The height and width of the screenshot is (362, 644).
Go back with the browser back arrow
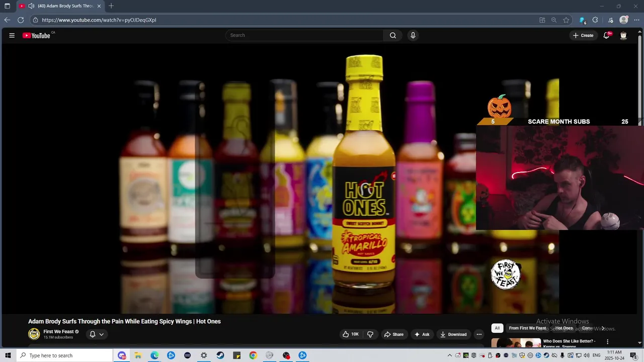click(7, 20)
